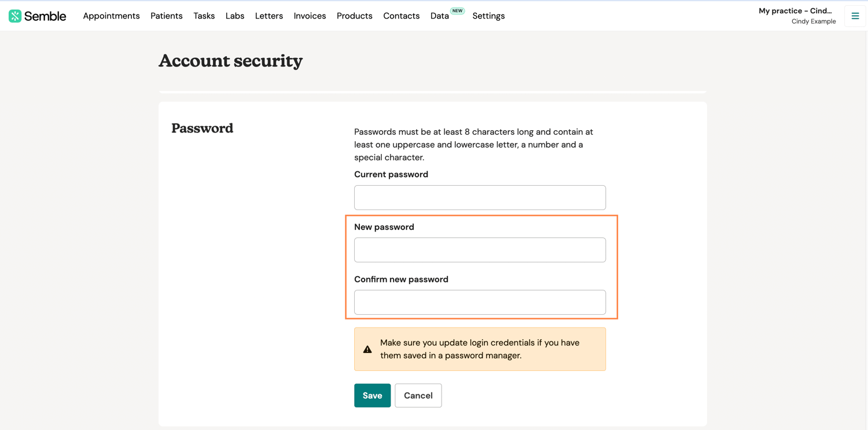Image resolution: width=868 pixels, height=430 pixels.
Task: Go to Appointments
Action: coord(111,16)
